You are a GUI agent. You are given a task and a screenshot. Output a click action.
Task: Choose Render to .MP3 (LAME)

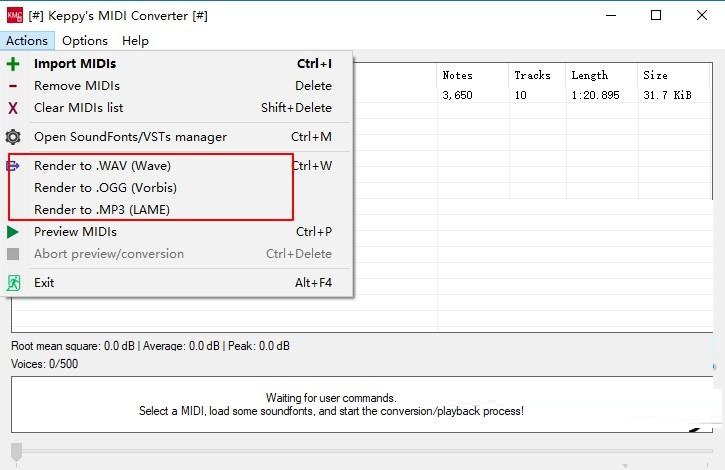(178, 210)
